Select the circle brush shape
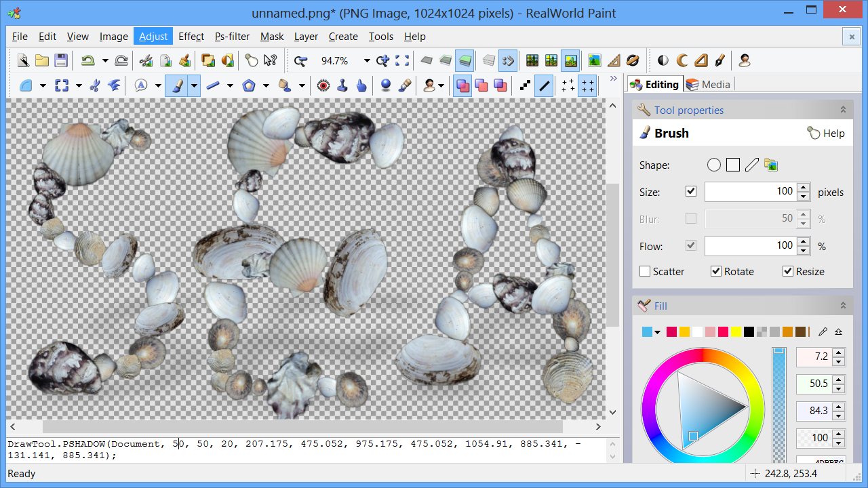This screenshot has height=488, width=868. [x=713, y=165]
